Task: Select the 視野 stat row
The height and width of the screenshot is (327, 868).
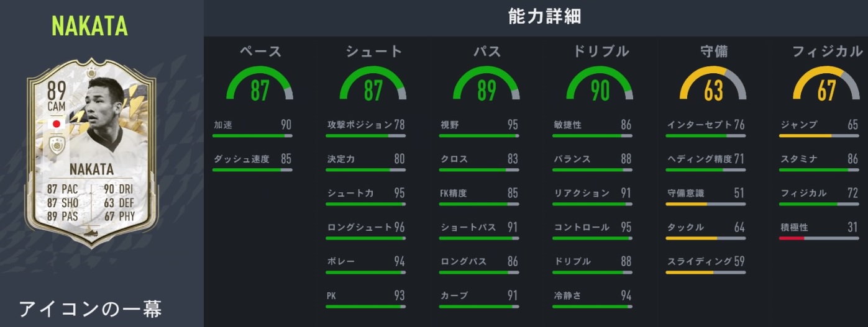Action: click(x=478, y=125)
